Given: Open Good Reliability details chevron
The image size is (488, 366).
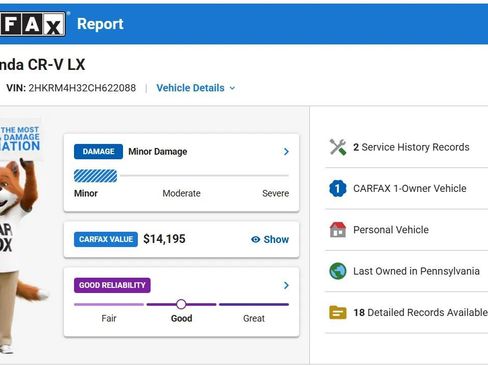Looking at the screenshot, I should pyautogui.click(x=286, y=285).
